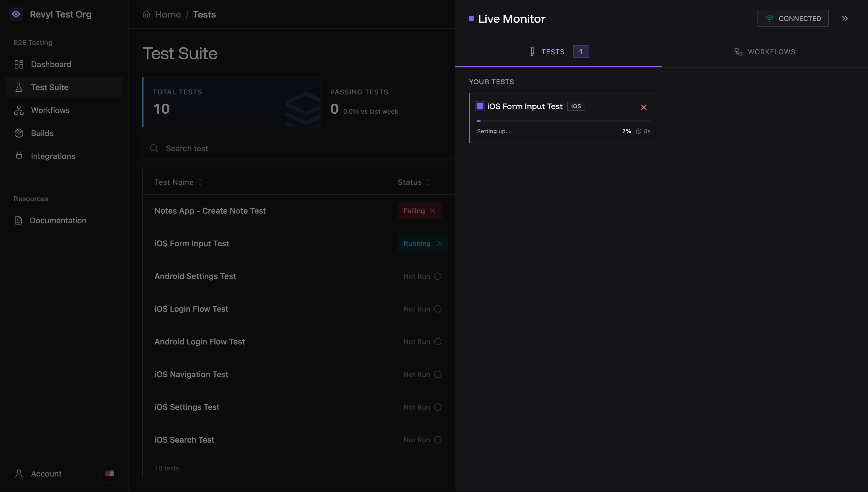Collapse the Live Monitor panel with the chevron

click(845, 19)
